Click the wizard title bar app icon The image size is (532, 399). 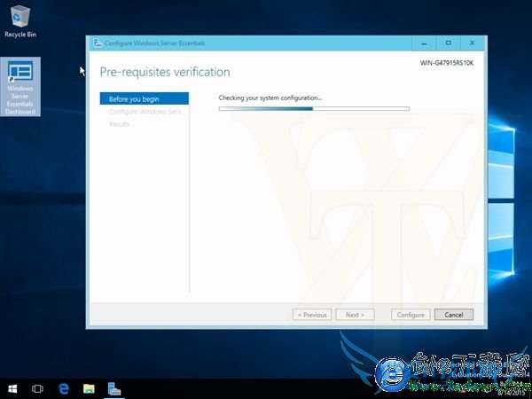tap(98, 43)
